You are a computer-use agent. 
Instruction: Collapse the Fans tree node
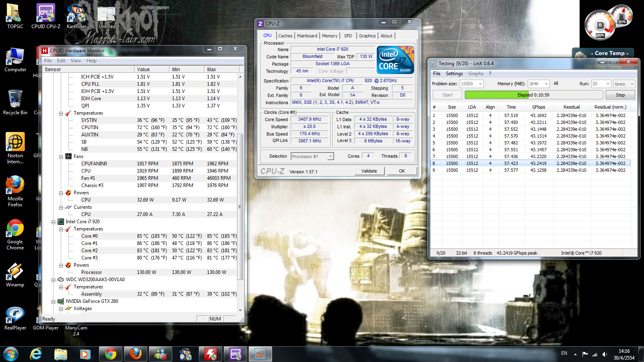(61, 156)
